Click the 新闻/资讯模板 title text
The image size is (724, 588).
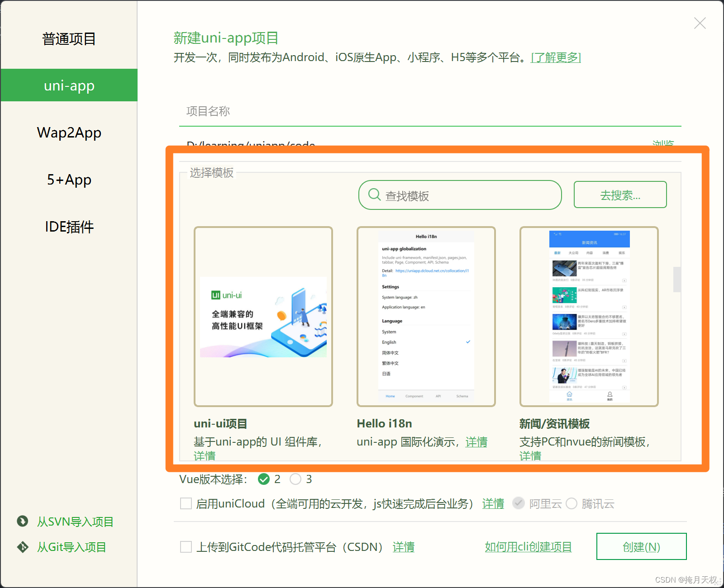tap(554, 424)
